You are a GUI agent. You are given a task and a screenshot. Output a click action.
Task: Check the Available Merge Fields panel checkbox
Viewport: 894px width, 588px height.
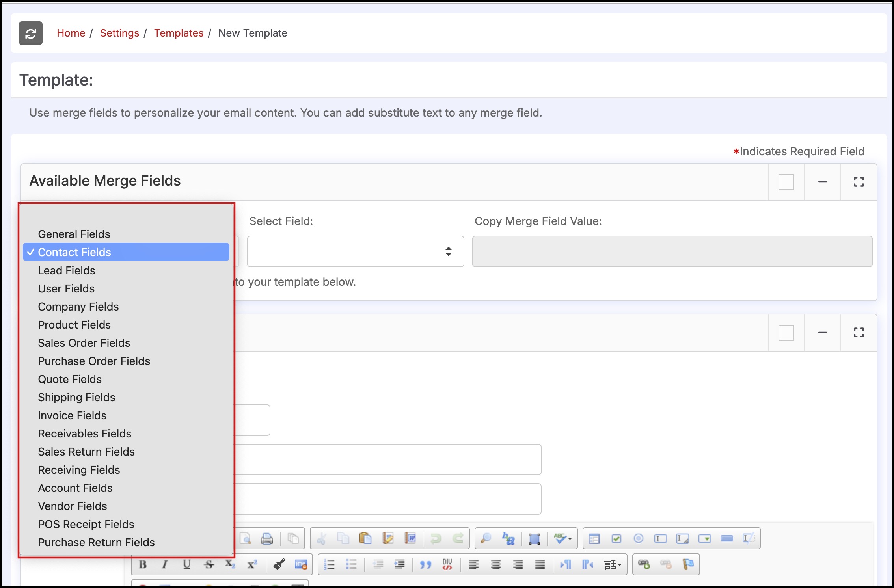786,182
